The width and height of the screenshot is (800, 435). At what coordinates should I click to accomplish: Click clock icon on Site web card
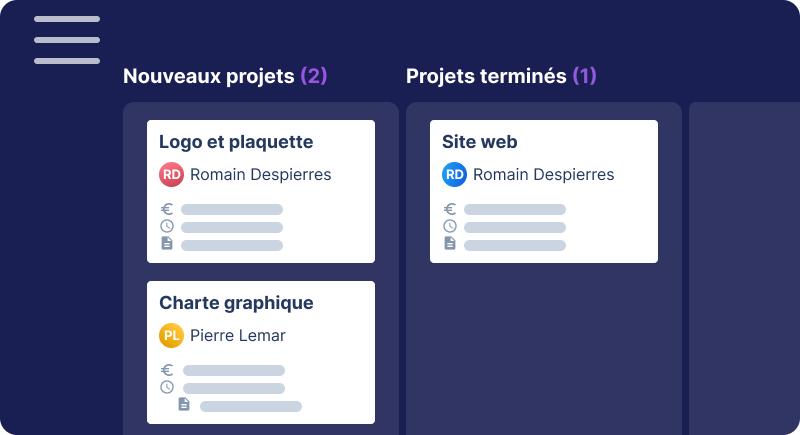pyautogui.click(x=450, y=226)
